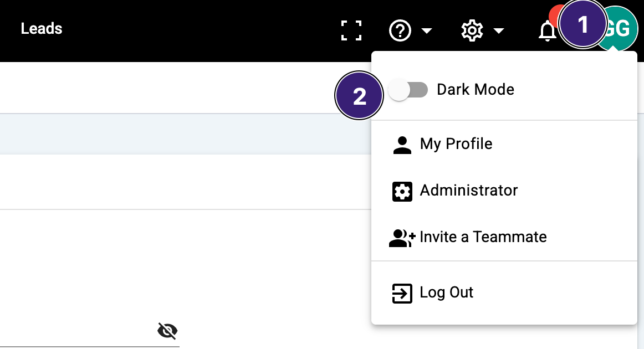Expand the help menu dropdown arrow
This screenshot has width=644, height=349.
[427, 31]
